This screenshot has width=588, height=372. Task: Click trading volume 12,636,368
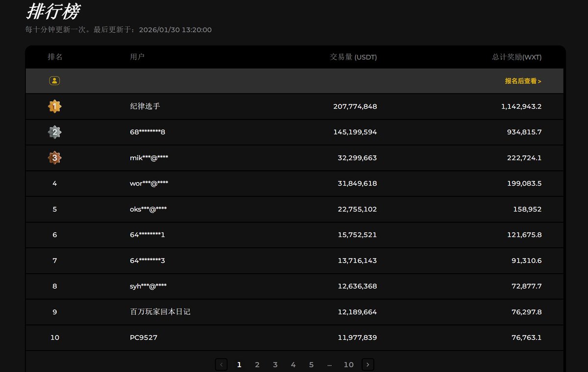357,286
